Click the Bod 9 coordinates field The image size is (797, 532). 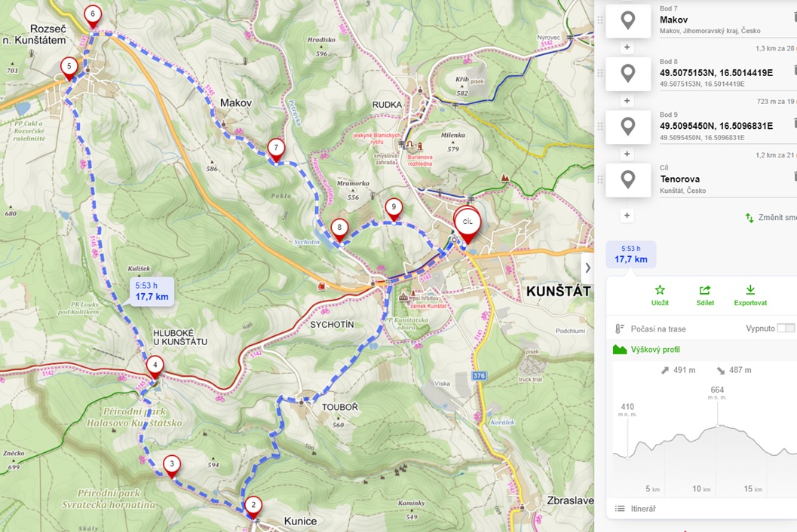click(x=716, y=126)
